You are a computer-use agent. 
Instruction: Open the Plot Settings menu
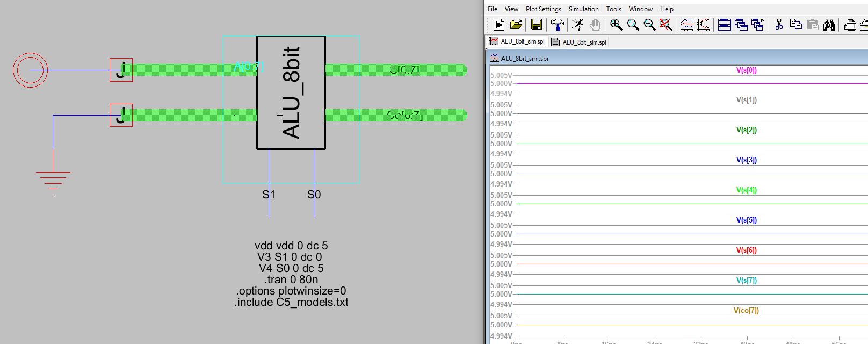click(543, 9)
